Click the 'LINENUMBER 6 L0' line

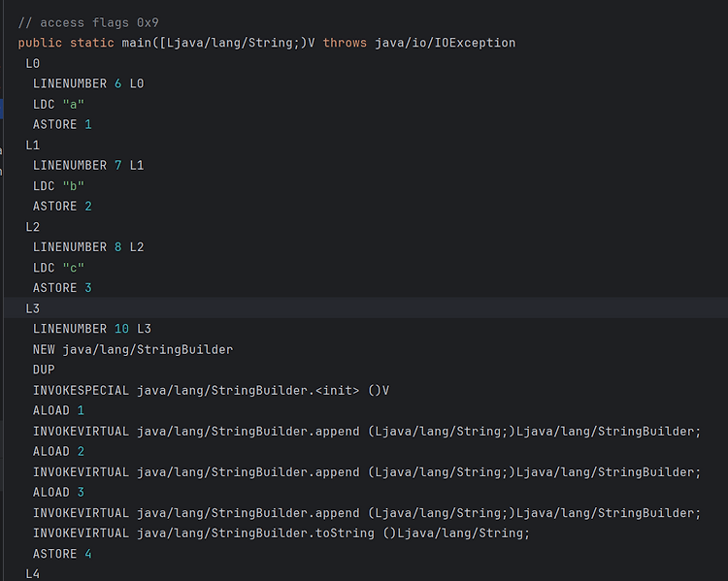[88, 84]
